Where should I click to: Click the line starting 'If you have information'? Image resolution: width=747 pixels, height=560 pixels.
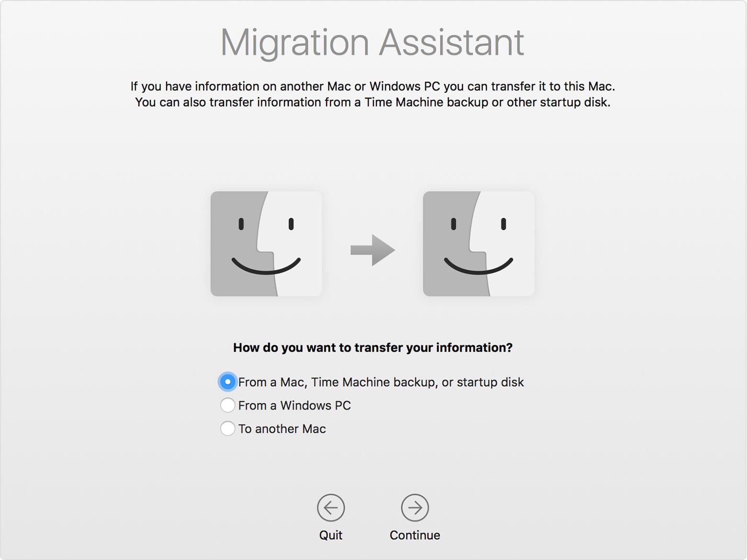(x=373, y=86)
